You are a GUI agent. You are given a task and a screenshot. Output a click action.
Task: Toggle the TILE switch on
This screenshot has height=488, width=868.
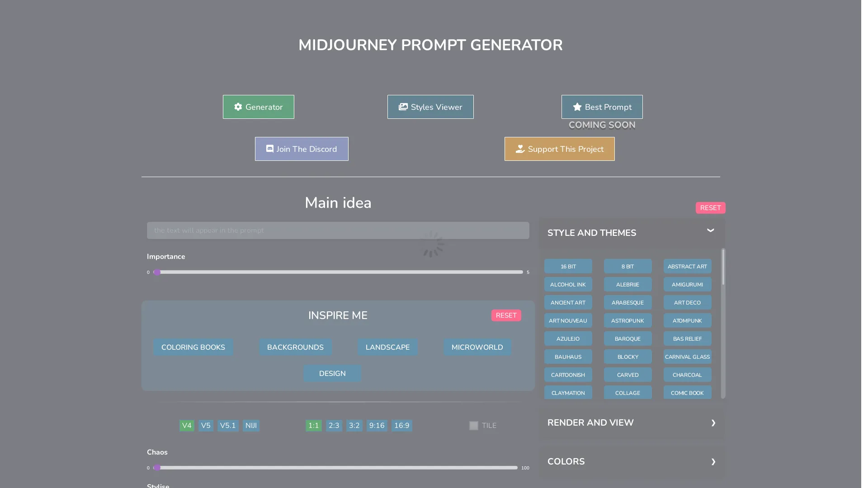473,426
